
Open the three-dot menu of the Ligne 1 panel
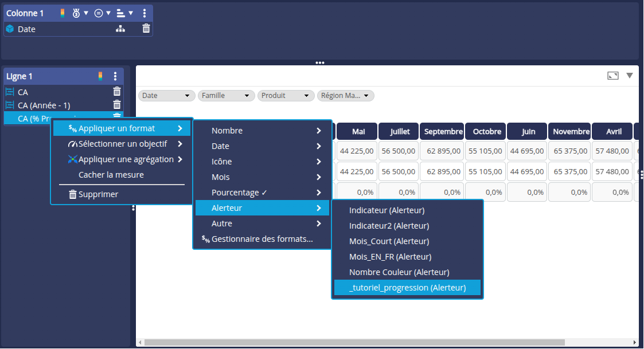115,76
